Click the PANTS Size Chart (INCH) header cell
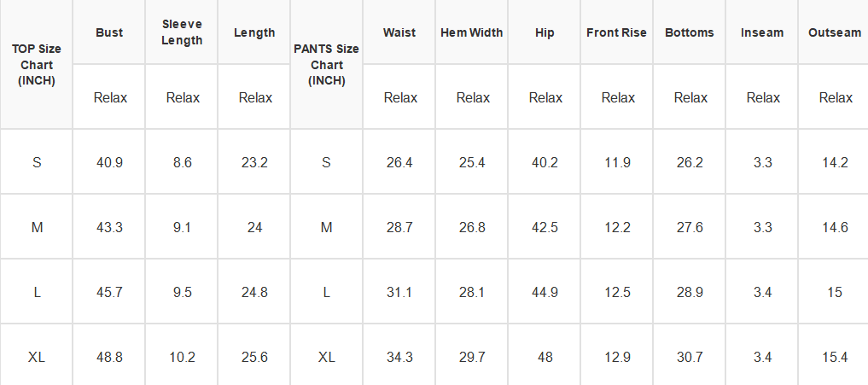This screenshot has height=385, width=868. click(x=327, y=65)
